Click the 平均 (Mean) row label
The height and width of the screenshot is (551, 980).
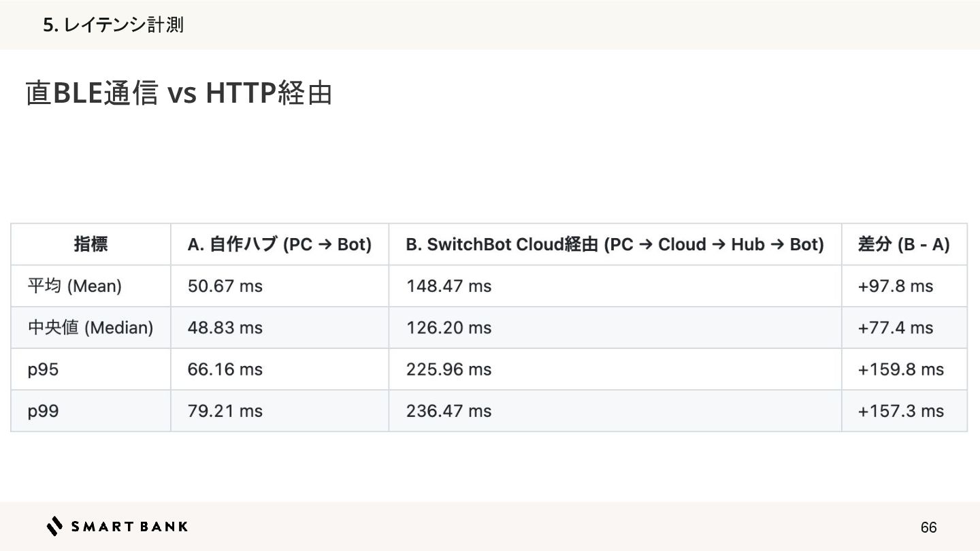pyautogui.click(x=75, y=286)
